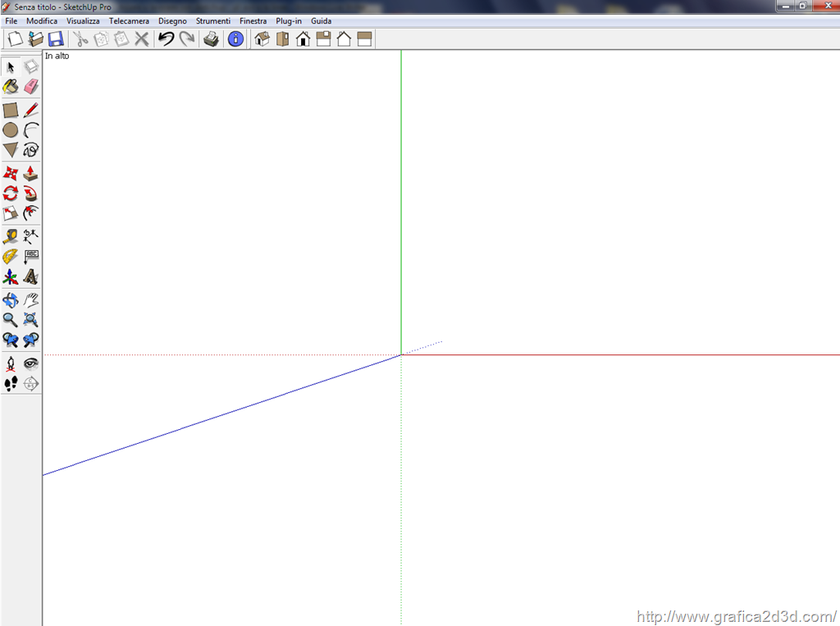Save the model with floppy disk icon
This screenshot has width=840, height=626.
[x=56, y=39]
